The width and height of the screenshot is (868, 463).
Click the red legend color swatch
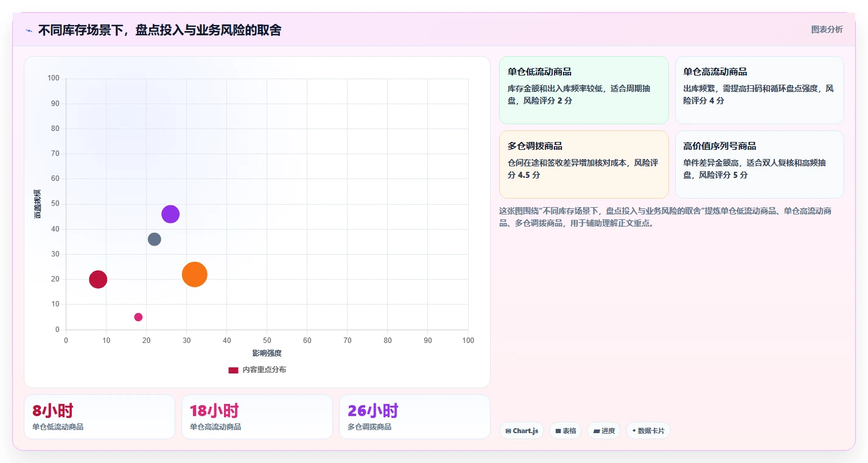(233, 370)
